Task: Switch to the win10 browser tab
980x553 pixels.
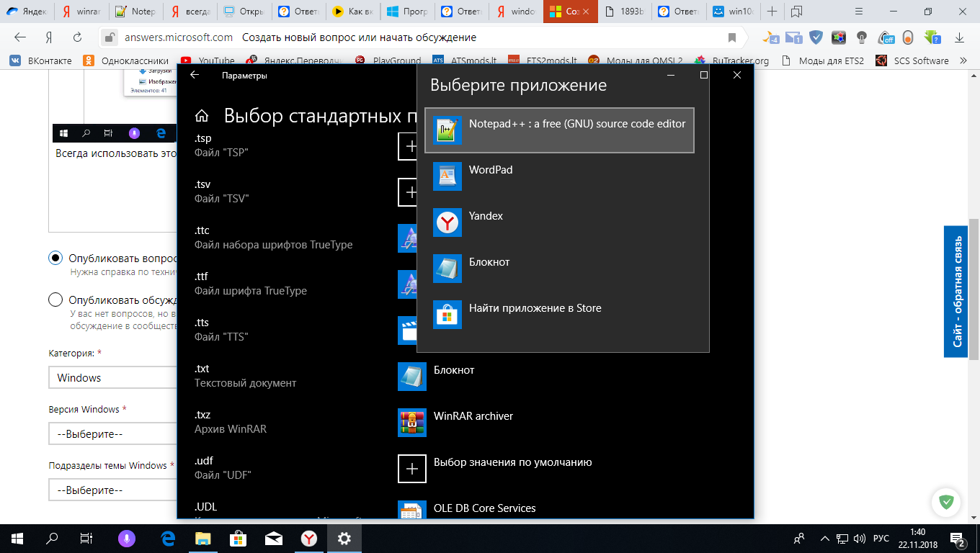Action: pyautogui.click(x=734, y=12)
